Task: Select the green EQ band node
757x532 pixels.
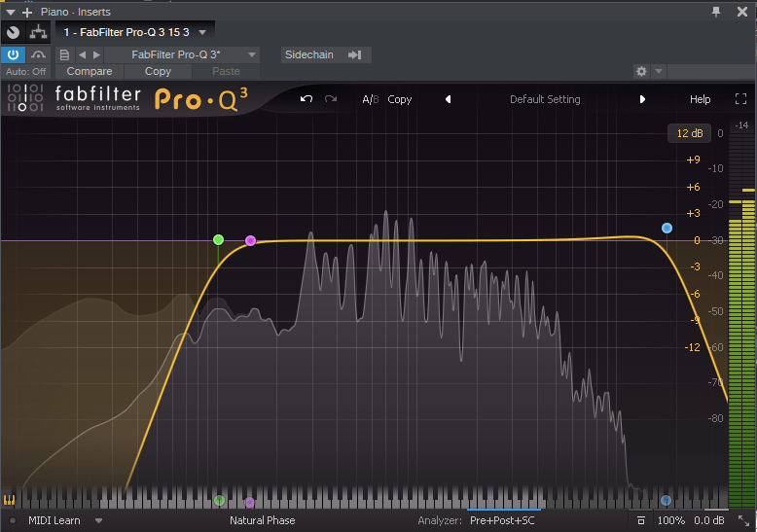Action: coord(218,239)
